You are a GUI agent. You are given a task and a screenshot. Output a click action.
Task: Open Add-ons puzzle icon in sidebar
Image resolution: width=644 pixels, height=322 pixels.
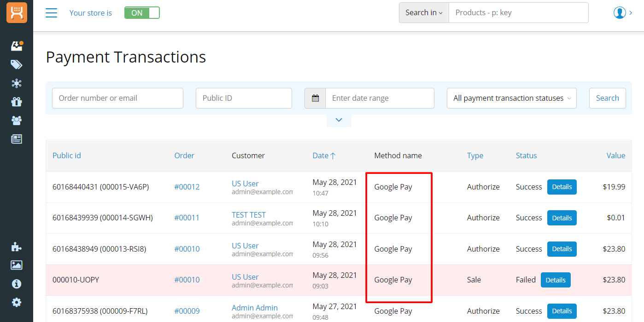pos(17,247)
